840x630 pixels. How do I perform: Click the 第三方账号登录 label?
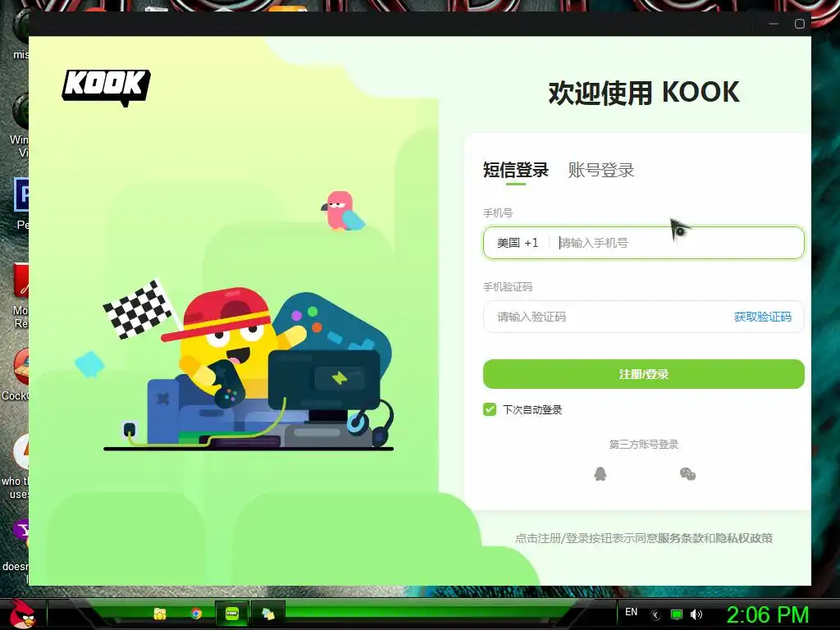pyautogui.click(x=643, y=444)
